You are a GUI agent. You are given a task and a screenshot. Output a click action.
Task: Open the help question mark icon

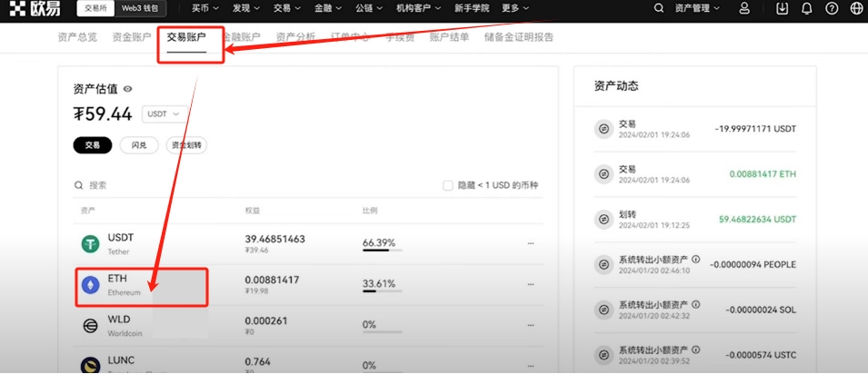coord(832,8)
